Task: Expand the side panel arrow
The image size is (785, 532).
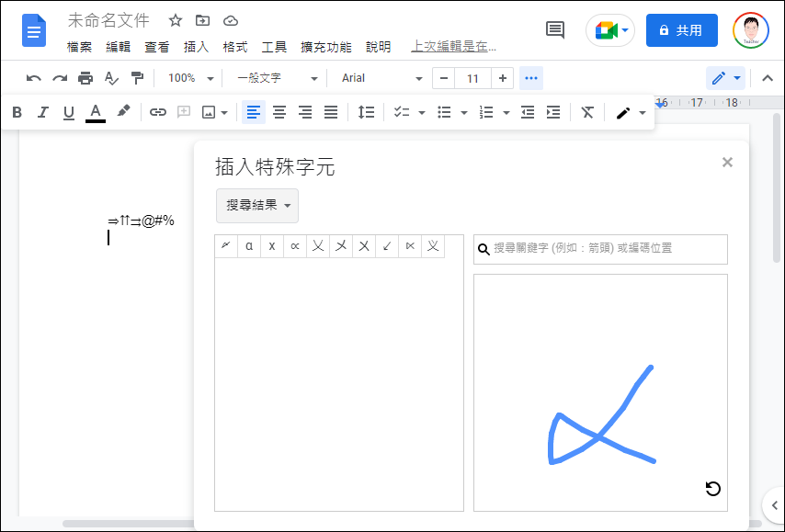Action: pyautogui.click(x=775, y=505)
